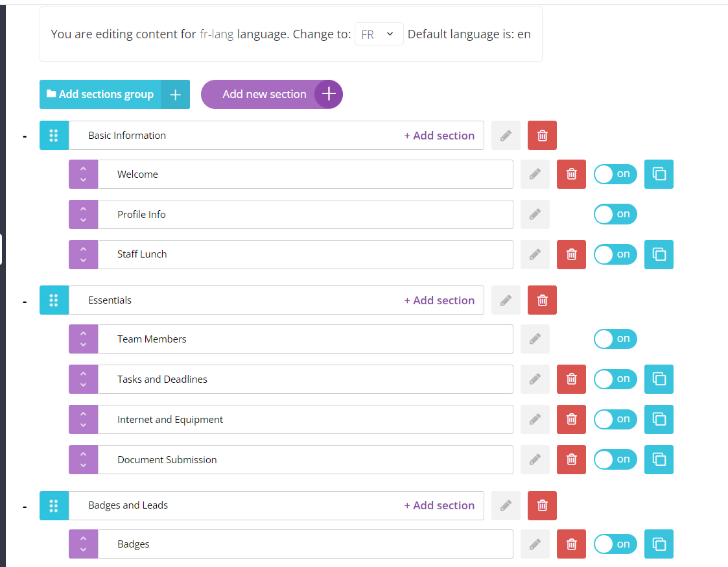The width and height of the screenshot is (728, 567).
Task: Click the Team Members name field
Action: pos(305,339)
